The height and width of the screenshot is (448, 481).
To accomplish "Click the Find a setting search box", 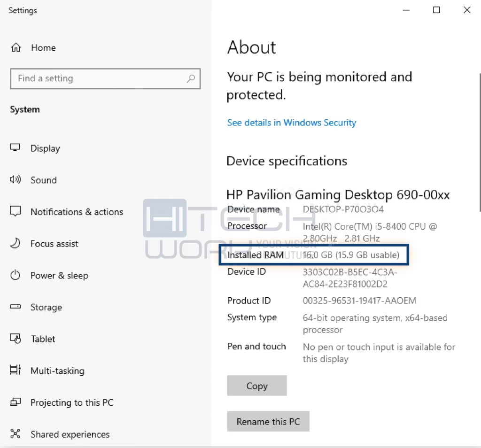I will click(x=105, y=79).
